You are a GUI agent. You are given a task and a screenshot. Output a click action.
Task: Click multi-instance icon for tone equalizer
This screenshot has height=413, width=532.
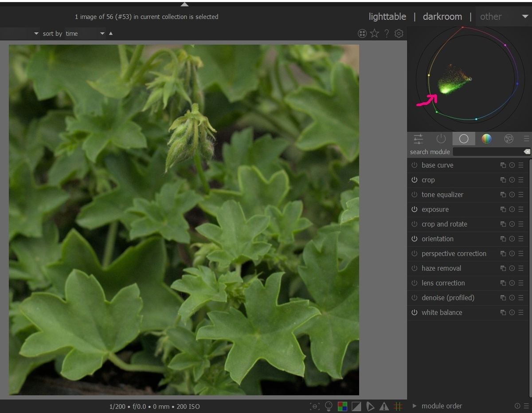pyautogui.click(x=503, y=195)
